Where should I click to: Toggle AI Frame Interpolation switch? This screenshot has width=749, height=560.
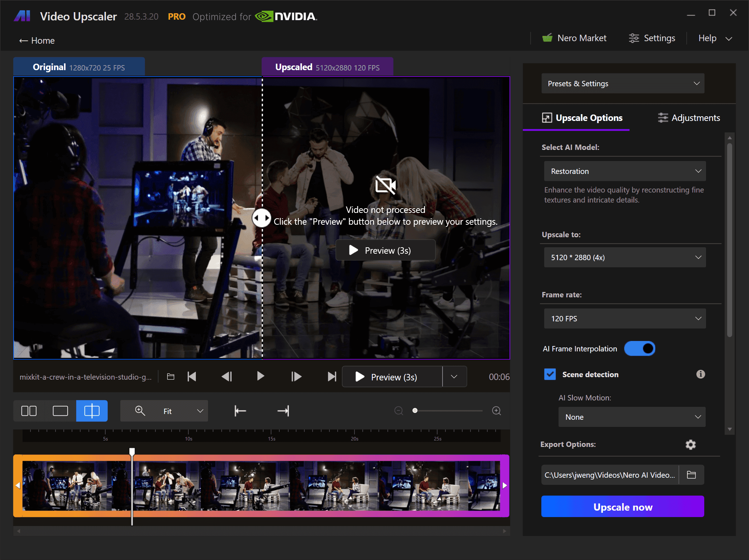640,349
